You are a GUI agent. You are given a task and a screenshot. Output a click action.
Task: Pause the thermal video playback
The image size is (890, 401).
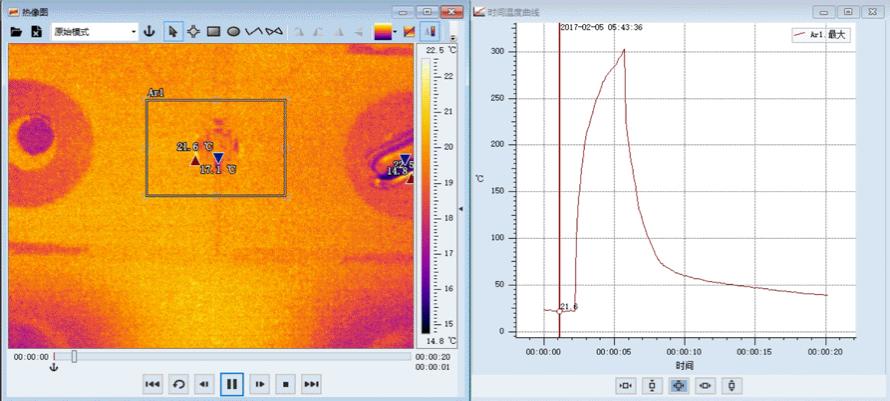232,385
